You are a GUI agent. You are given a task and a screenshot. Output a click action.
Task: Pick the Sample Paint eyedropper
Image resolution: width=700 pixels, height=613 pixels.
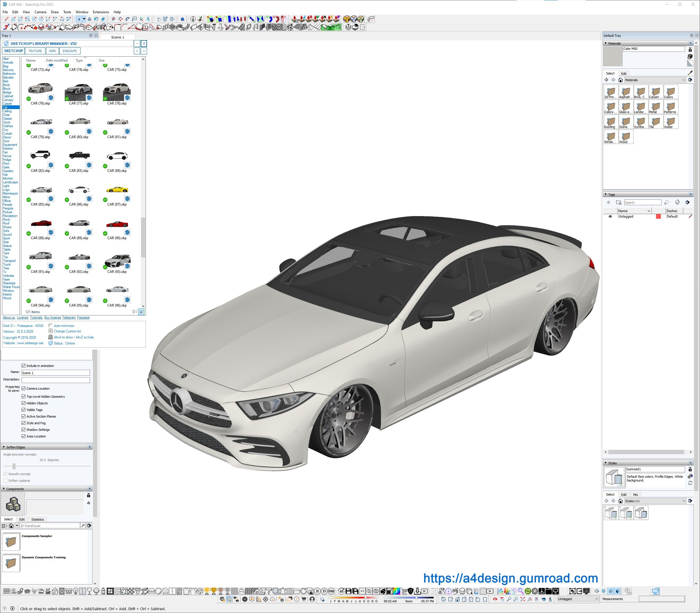[690, 73]
